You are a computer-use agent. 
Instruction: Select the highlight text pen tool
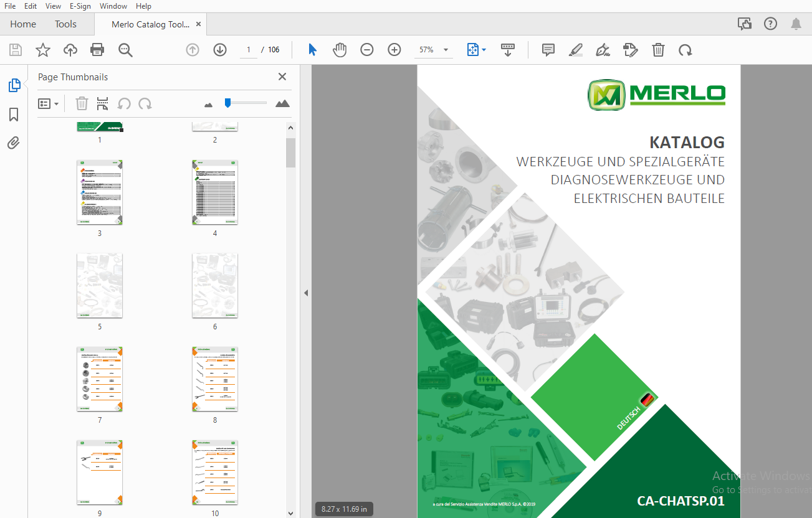click(575, 50)
